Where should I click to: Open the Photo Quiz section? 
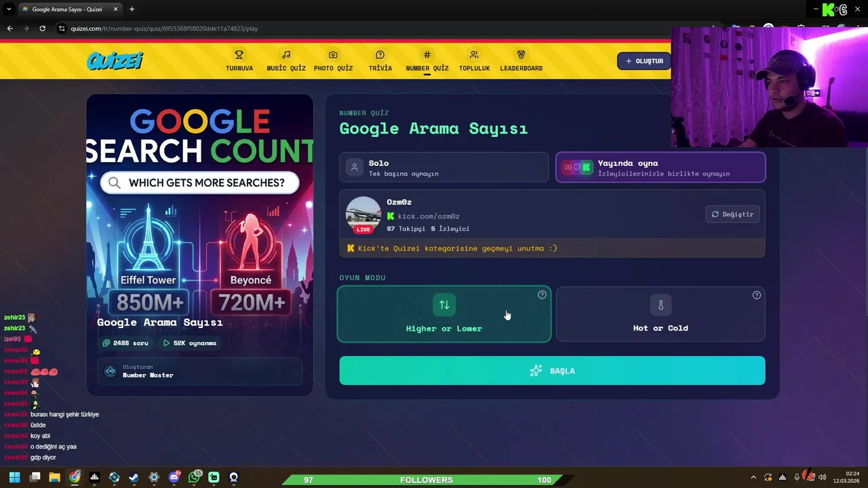tap(333, 60)
